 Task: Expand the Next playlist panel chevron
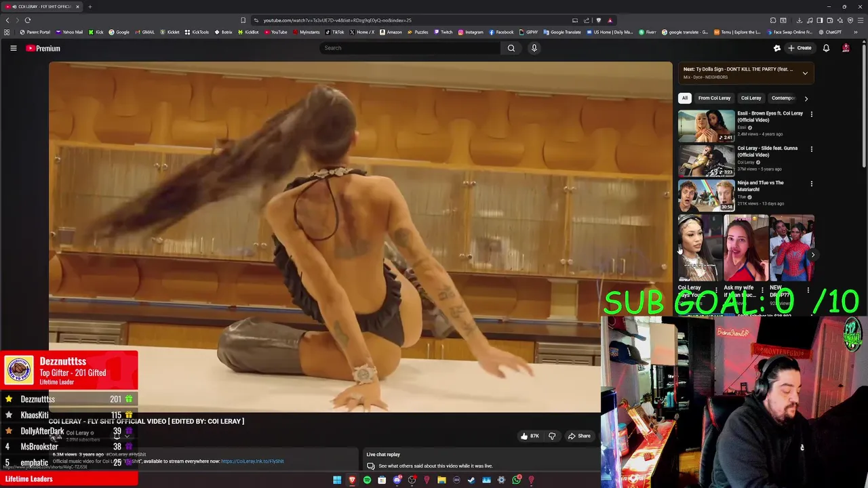point(805,73)
